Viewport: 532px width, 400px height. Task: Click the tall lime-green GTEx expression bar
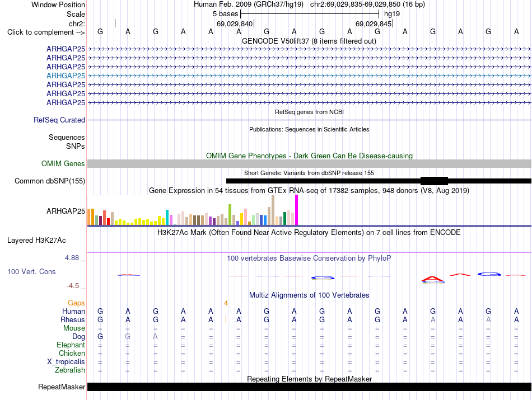(x=230, y=215)
